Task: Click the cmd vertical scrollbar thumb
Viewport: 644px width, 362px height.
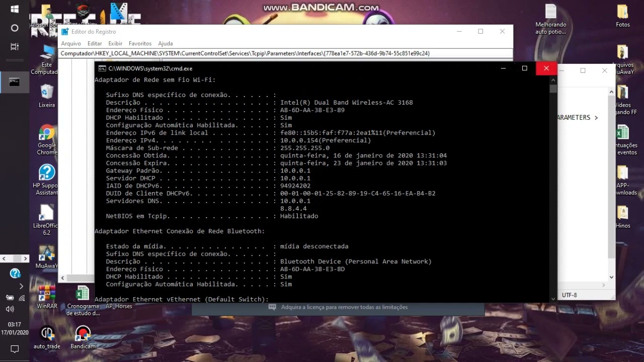Action: (x=553, y=88)
